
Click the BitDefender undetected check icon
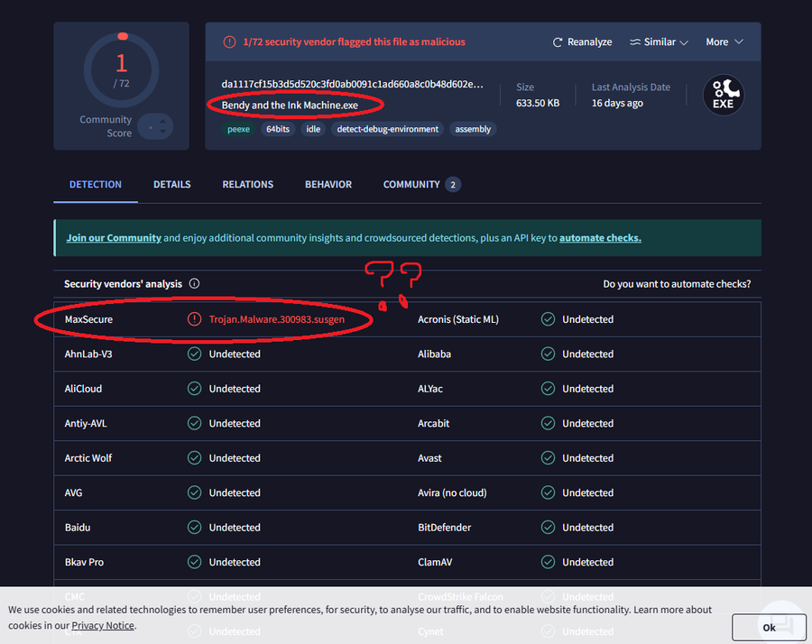[548, 528]
